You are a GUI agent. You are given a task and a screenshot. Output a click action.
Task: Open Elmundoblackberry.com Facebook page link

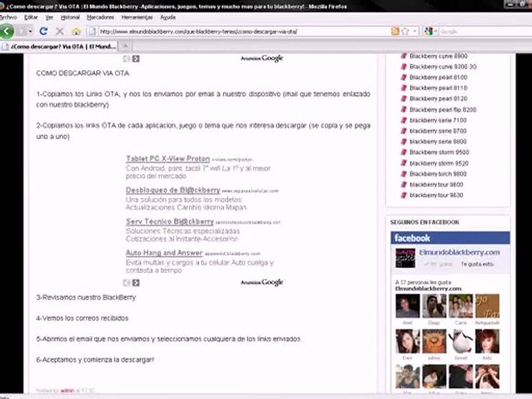(459, 253)
